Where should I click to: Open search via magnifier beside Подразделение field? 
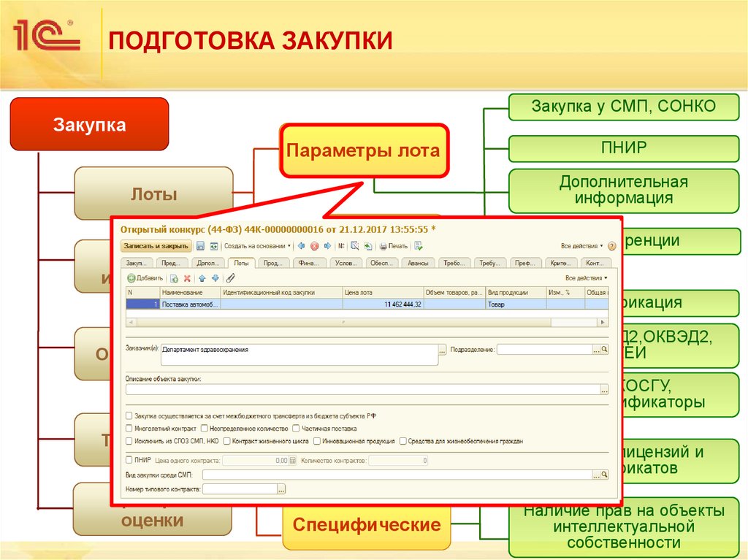point(604,349)
